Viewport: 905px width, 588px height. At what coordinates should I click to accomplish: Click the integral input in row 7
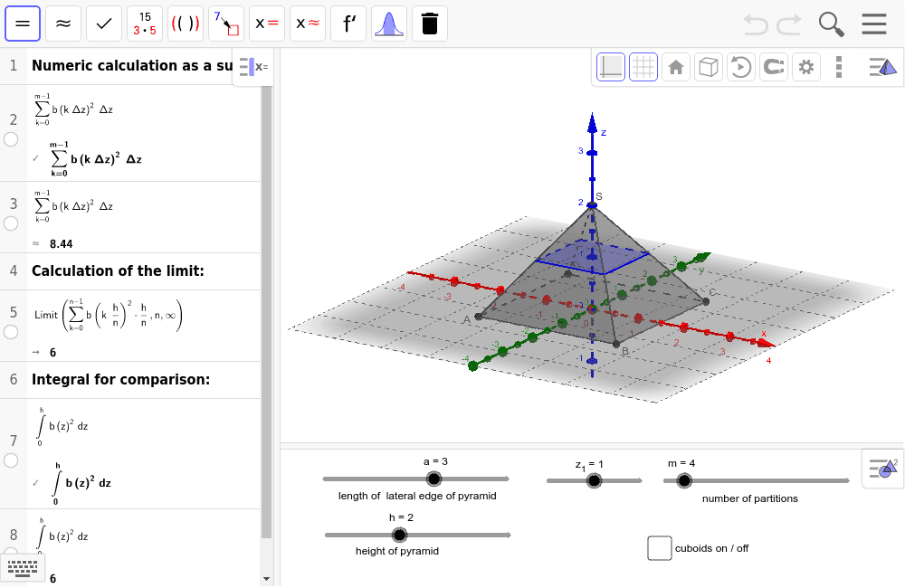click(x=62, y=426)
